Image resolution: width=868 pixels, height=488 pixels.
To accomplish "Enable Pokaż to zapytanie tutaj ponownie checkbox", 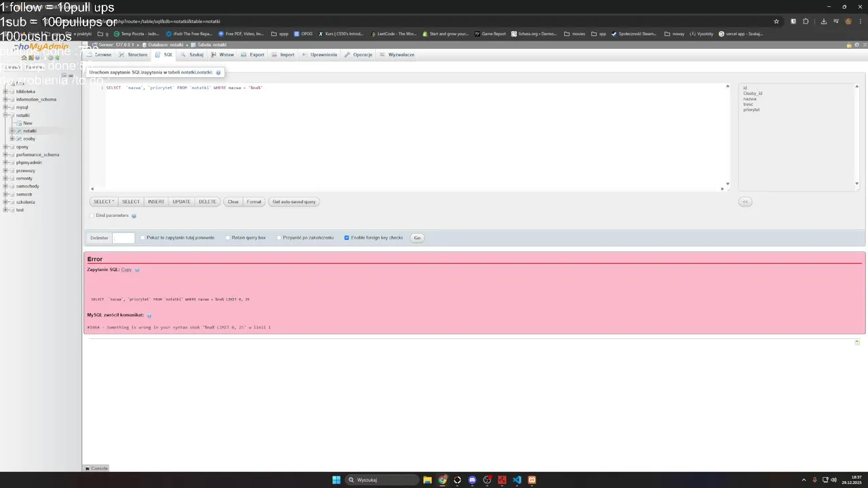I will pos(143,238).
